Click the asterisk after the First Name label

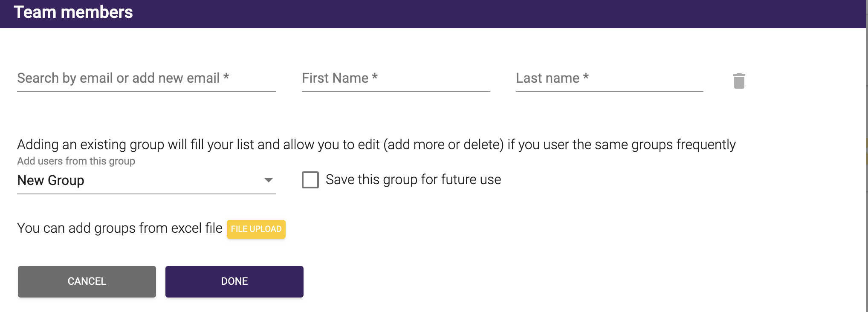tap(375, 78)
